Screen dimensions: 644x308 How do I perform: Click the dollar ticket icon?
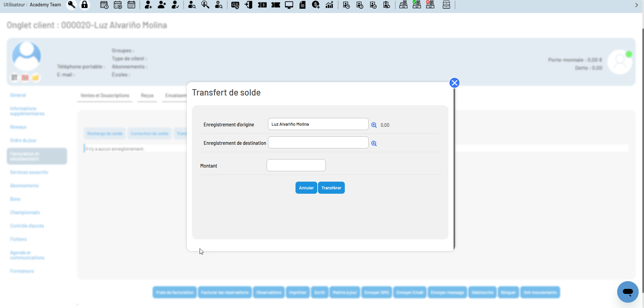coord(262,5)
